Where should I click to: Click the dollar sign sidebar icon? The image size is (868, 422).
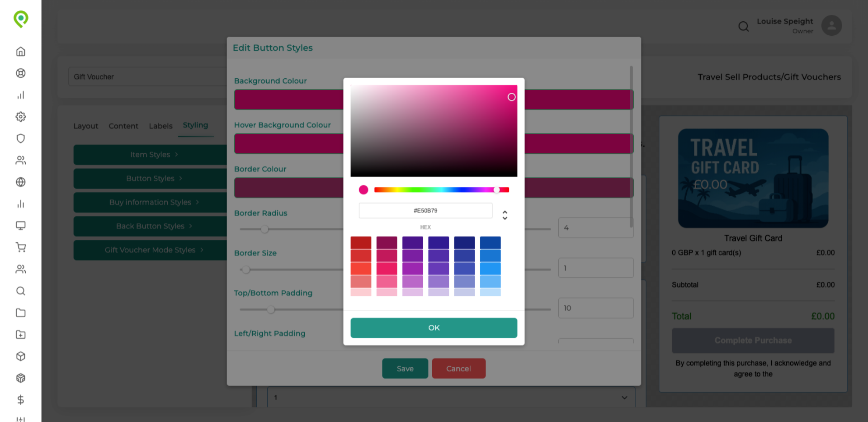click(21, 400)
